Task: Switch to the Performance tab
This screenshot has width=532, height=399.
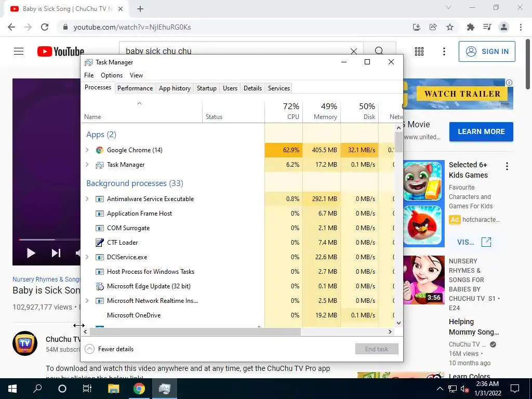Action: coord(135,88)
